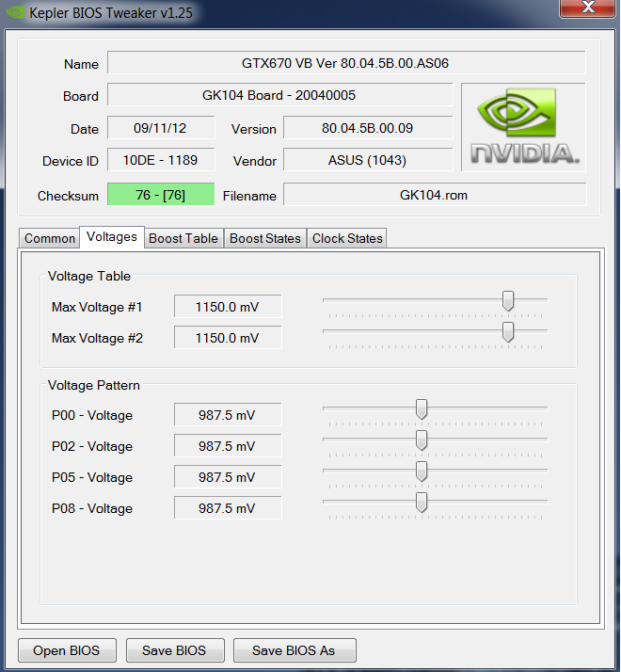Image resolution: width=621 pixels, height=672 pixels.
Task: Click the Save BIOS As button
Action: click(x=295, y=650)
